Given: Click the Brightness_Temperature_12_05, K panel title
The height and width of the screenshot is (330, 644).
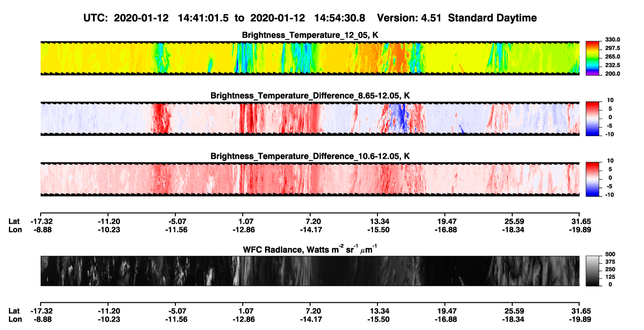Looking at the screenshot, I should coord(310,35).
